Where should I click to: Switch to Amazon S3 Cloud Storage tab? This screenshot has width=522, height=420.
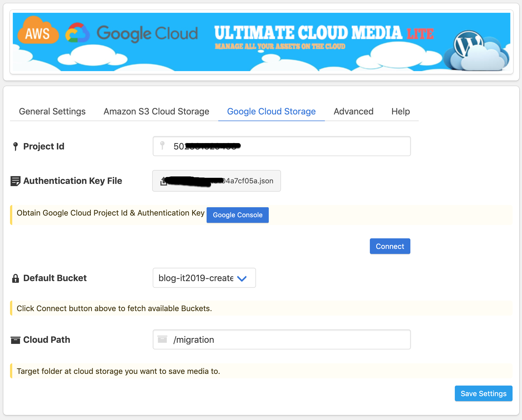click(156, 111)
